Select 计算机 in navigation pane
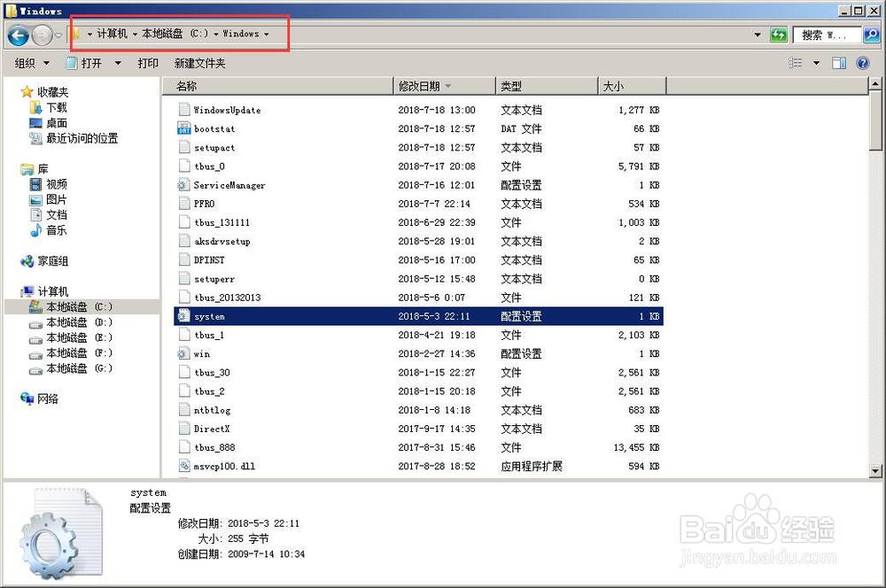Screen dimensions: 886x588 click(x=45, y=291)
